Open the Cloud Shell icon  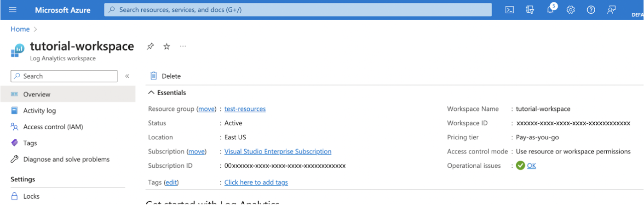[x=509, y=10]
